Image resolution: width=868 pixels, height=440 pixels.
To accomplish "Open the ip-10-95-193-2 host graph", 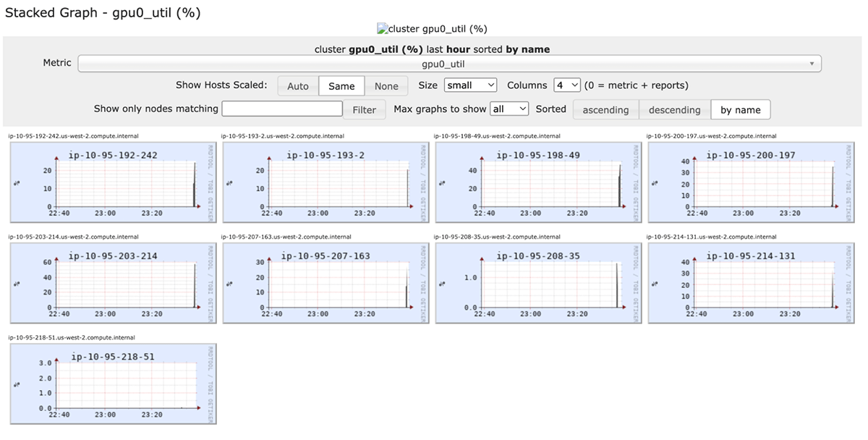I will [x=325, y=182].
